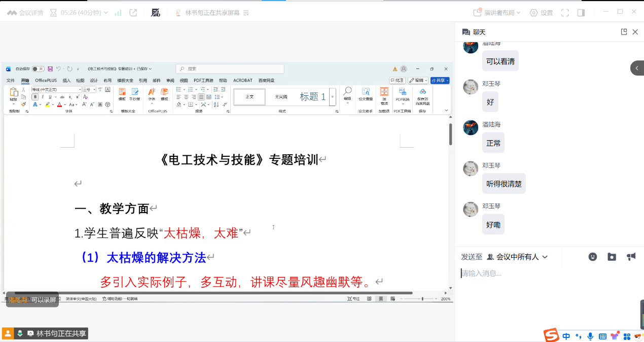Click the emoji icon in chat
The image size is (644, 342).
(x=592, y=257)
